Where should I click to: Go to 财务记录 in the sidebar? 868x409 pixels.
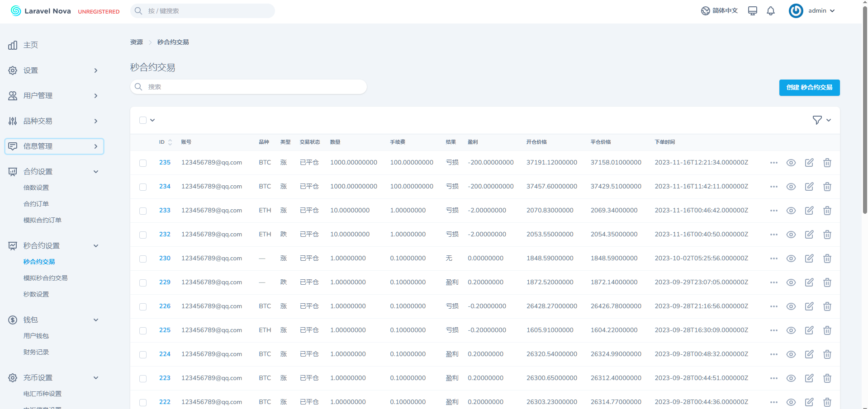(x=36, y=352)
